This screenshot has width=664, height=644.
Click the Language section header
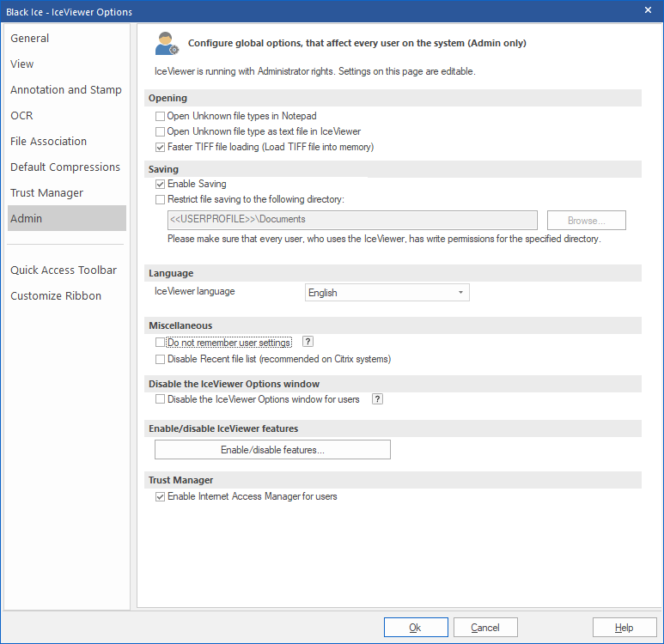pos(393,273)
